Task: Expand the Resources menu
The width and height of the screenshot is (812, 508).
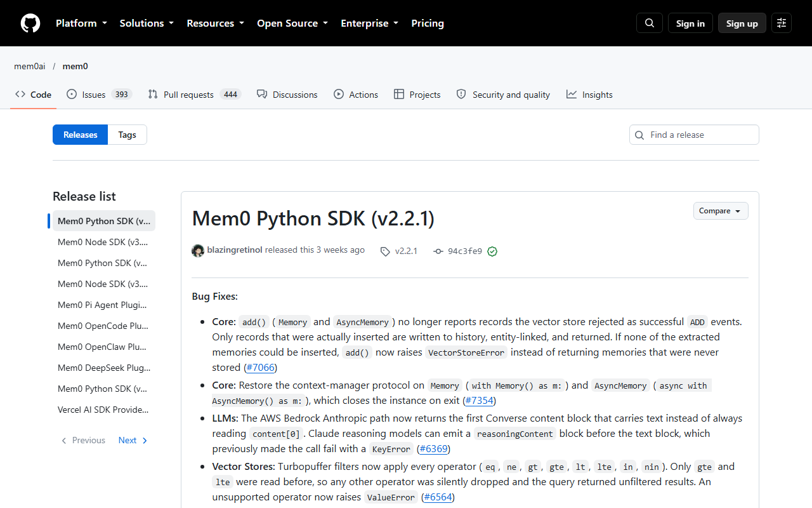Action: point(215,23)
